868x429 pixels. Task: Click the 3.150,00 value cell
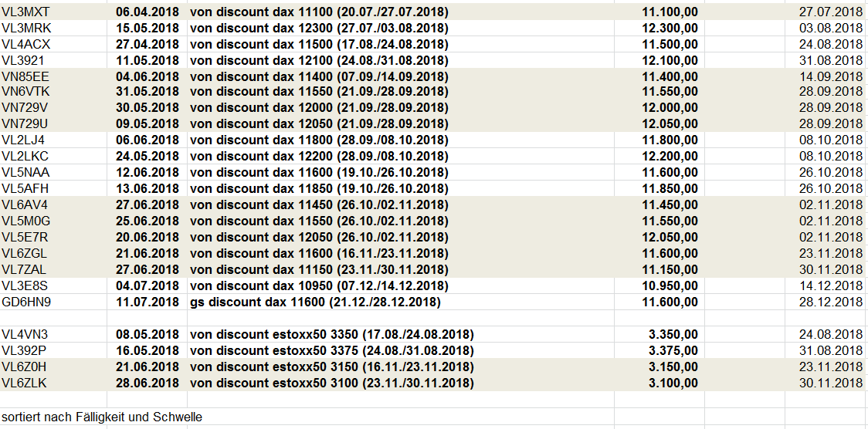point(673,367)
